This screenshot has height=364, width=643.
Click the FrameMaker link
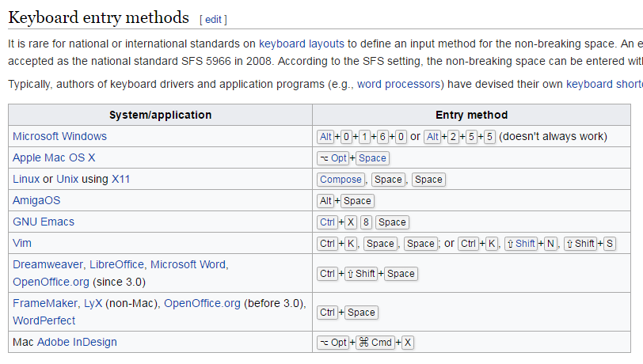click(x=45, y=303)
